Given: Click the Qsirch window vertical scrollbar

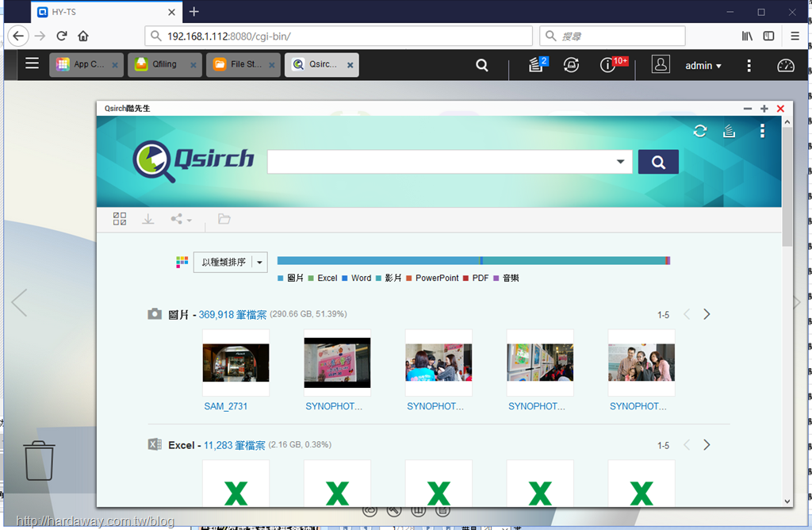Looking at the screenshot, I should (x=787, y=186).
